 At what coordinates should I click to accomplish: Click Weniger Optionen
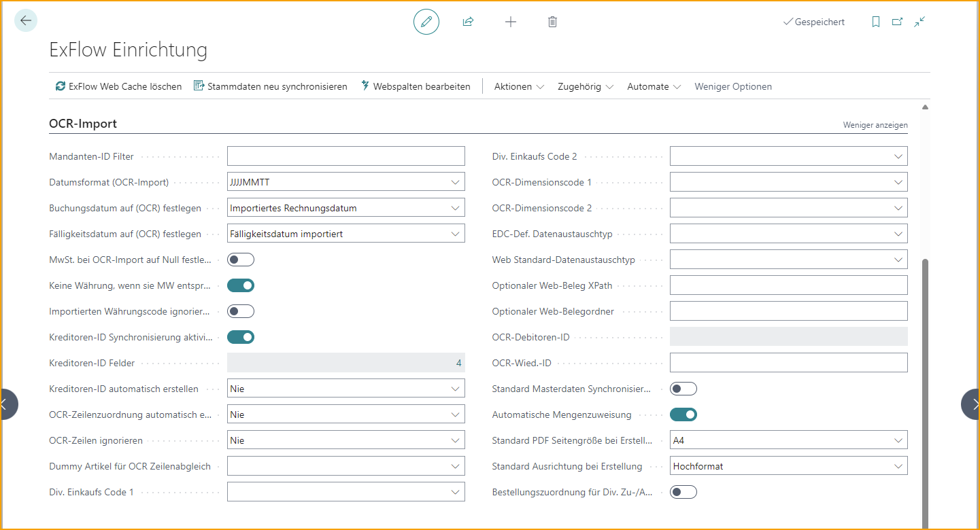click(x=733, y=86)
